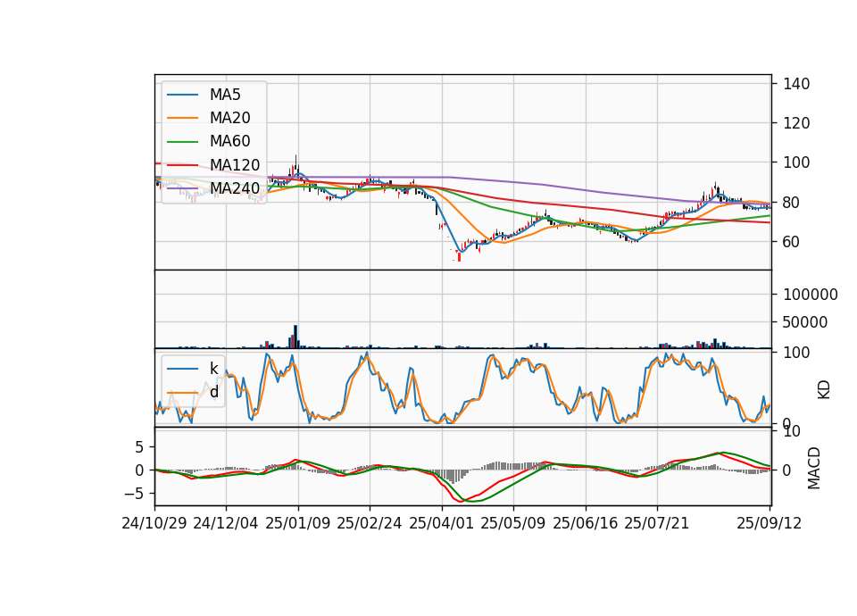This screenshot has width=857, height=616.
Task: Click the 25/04/01 date axis label
Action: click(x=442, y=524)
